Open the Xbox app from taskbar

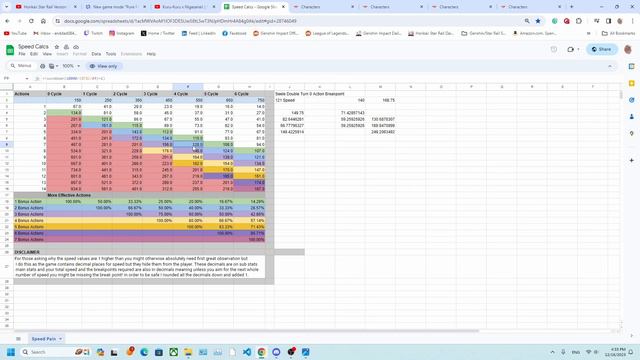(x=173, y=352)
